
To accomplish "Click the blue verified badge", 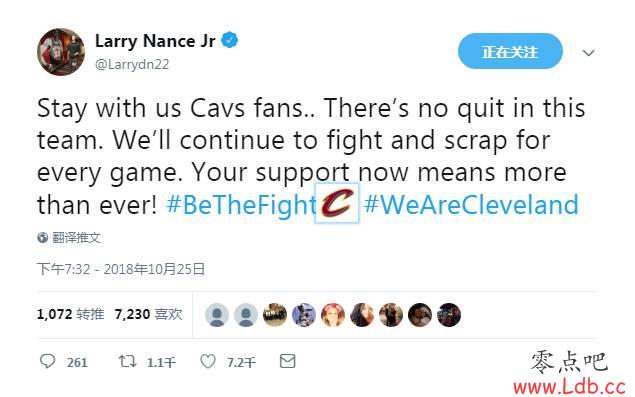I will pyautogui.click(x=230, y=41).
